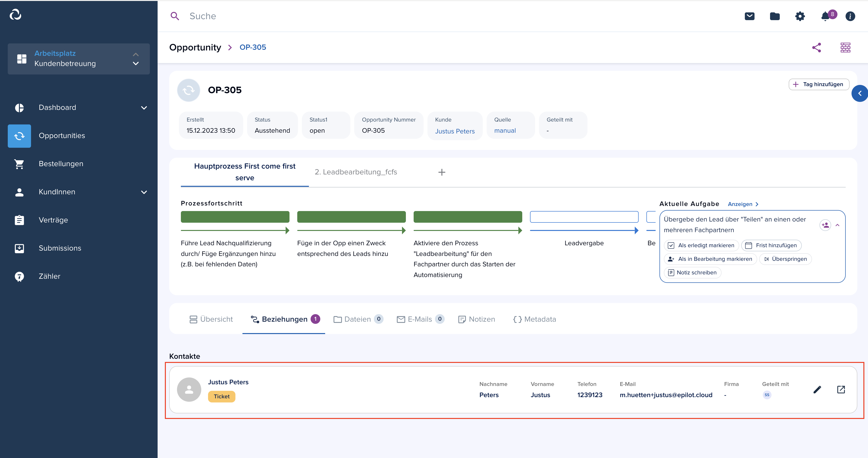The width and height of the screenshot is (868, 458).
Task: Click the breadcrumb chevron after Opportunity
Action: (230, 48)
